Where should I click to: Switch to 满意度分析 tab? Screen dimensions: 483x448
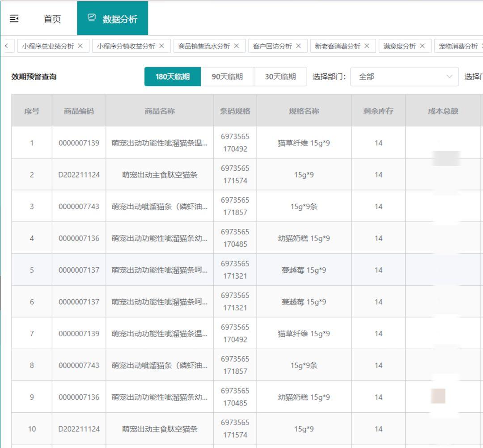click(x=399, y=46)
